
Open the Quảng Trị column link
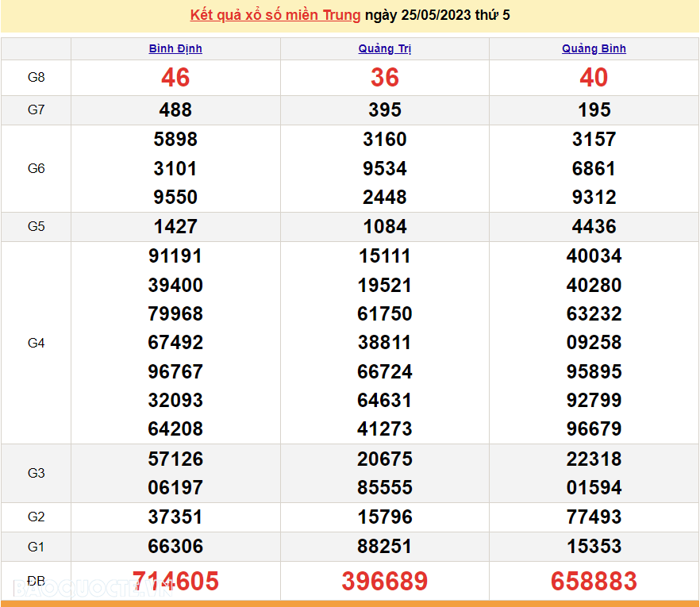point(384,48)
